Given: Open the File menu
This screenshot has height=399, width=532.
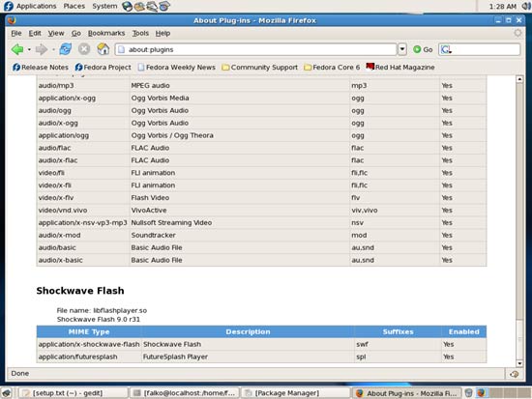Looking at the screenshot, I should tap(15, 33).
